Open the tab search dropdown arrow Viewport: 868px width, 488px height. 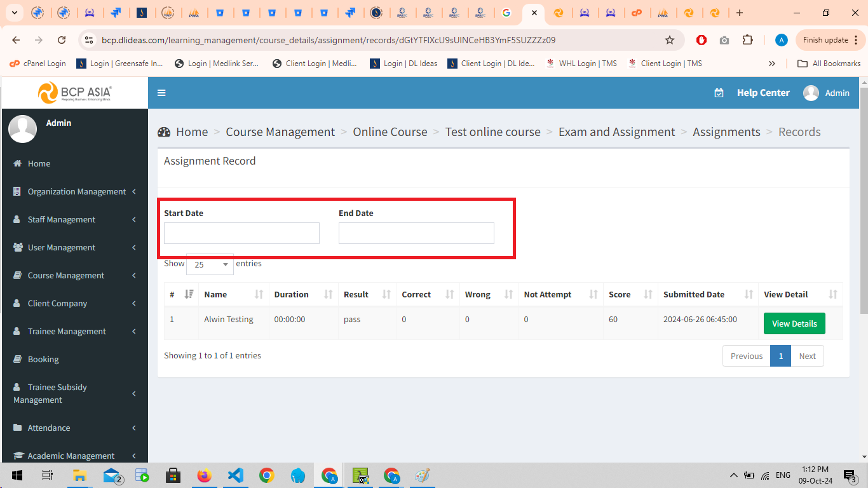14,13
